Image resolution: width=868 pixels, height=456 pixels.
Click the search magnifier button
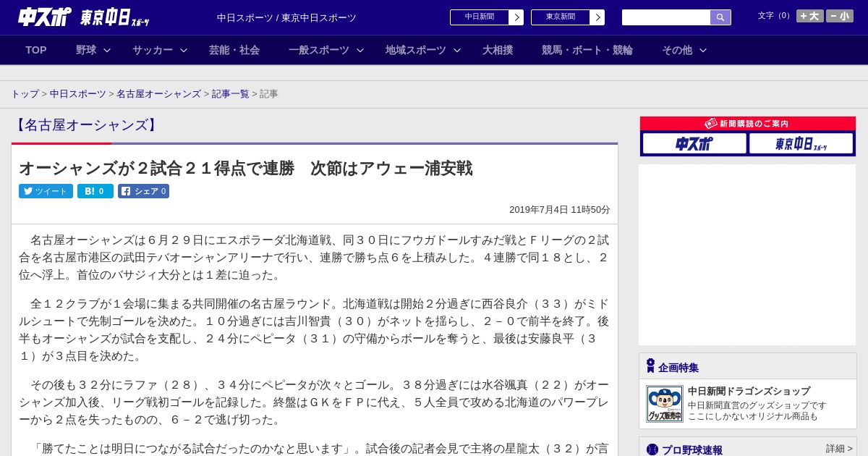pos(720,17)
